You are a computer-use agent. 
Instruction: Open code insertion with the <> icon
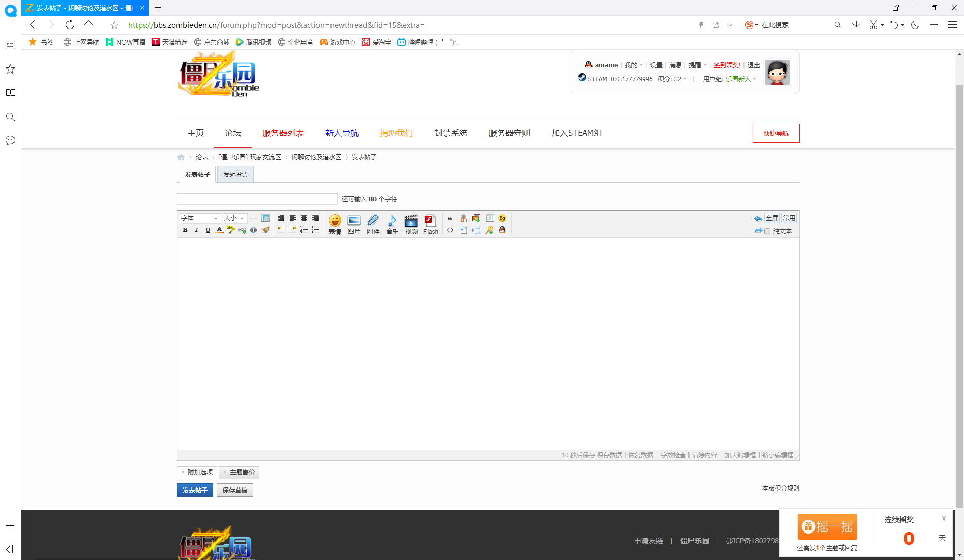pos(450,230)
